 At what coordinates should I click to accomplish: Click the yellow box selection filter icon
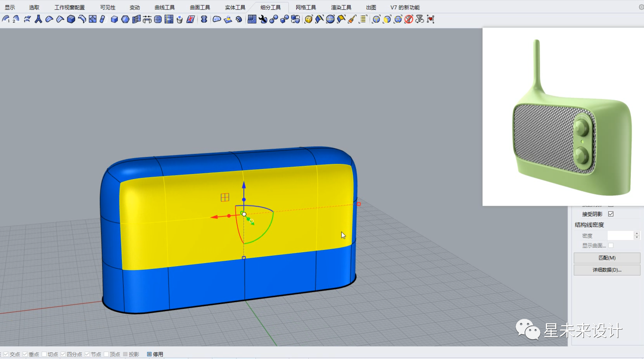(x=309, y=19)
